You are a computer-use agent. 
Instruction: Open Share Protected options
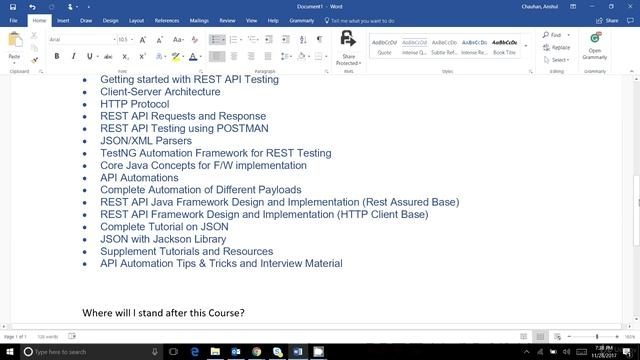(348, 48)
